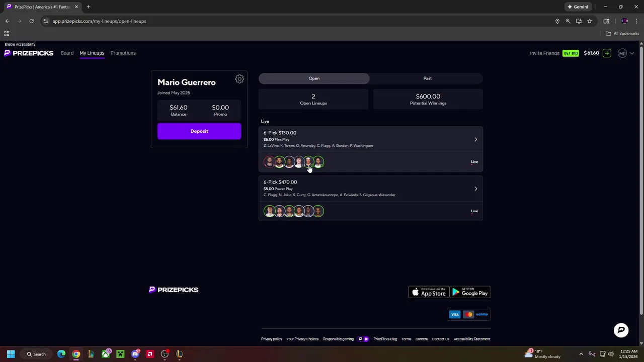Click the green plus add funds icon
This screenshot has width=644, height=362.
[x=607, y=53]
